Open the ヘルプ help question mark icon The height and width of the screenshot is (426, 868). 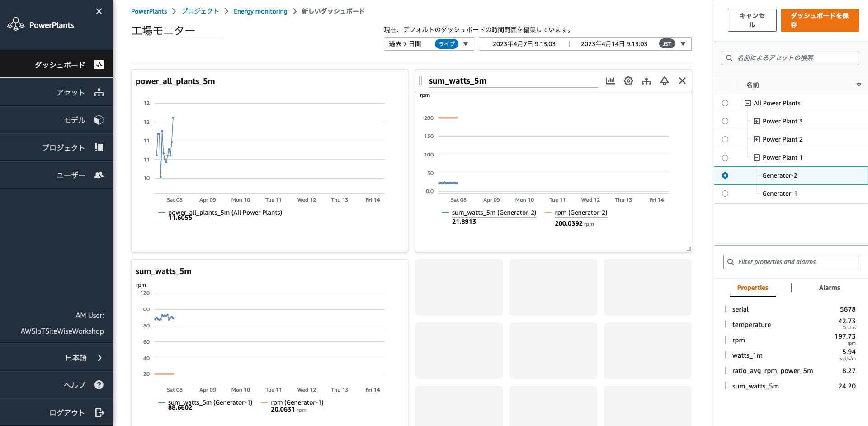pos(99,385)
